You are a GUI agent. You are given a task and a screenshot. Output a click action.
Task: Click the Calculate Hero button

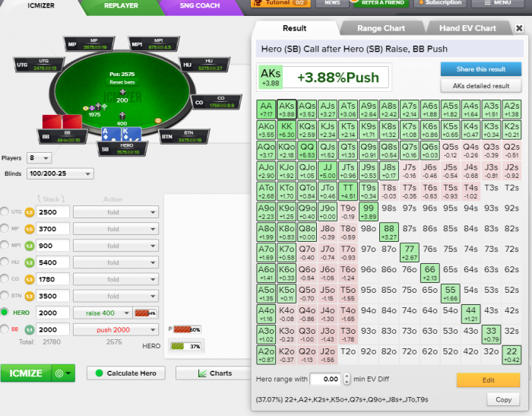[x=126, y=373]
